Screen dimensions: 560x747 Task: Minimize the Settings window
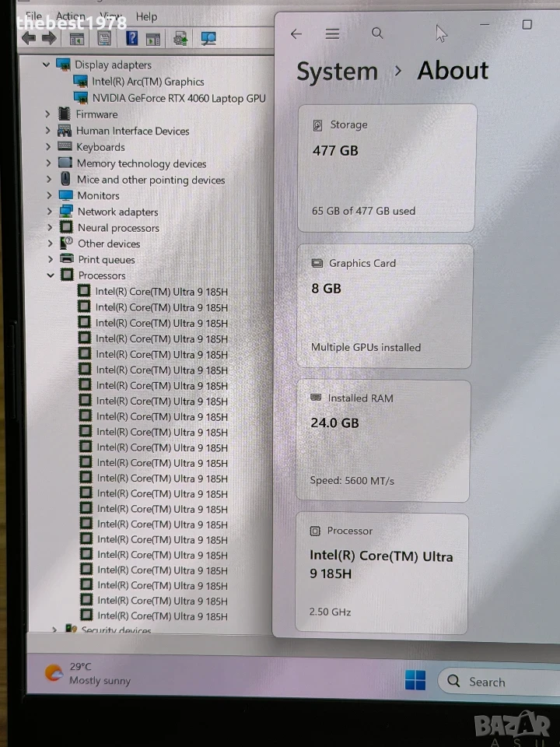485,24
